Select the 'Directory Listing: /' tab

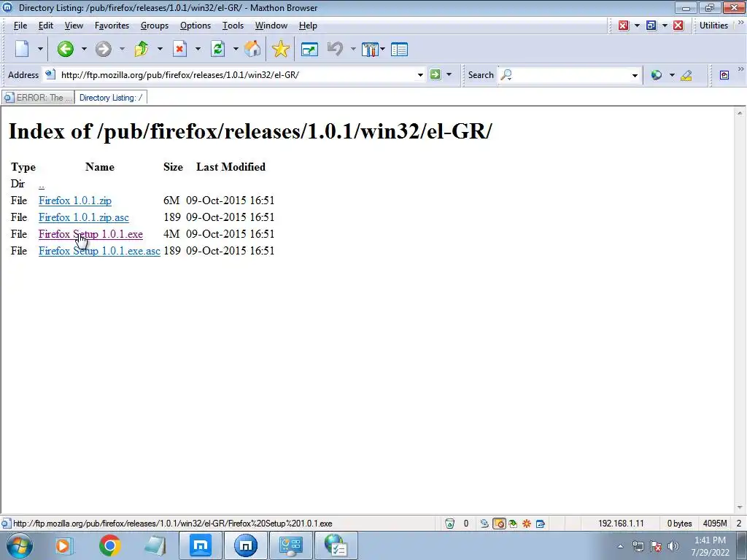pos(111,98)
